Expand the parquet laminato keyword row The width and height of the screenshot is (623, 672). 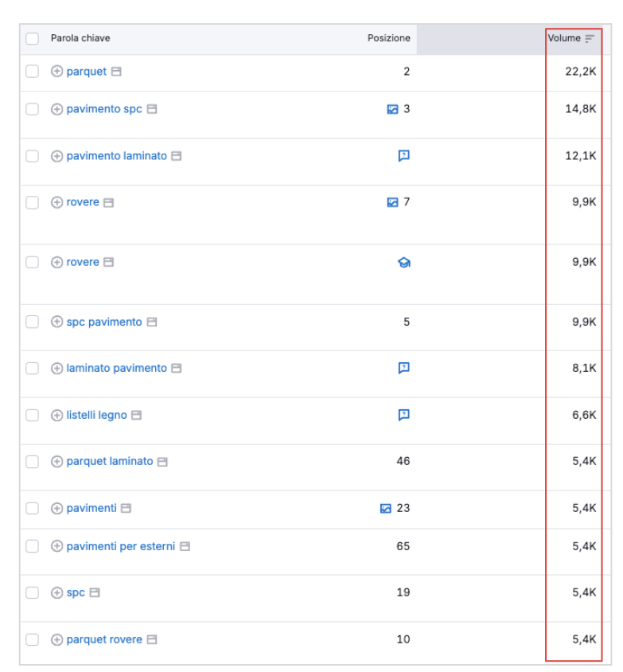(56, 461)
